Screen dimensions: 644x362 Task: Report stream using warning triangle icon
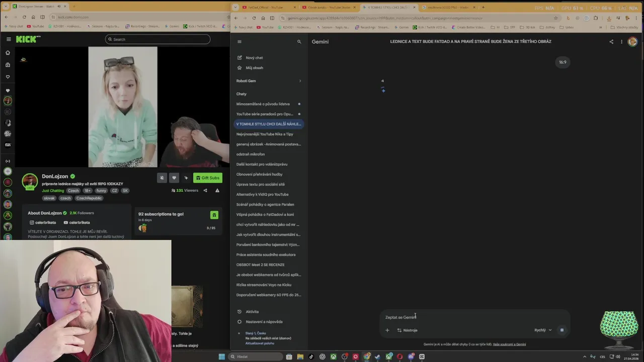point(217,191)
